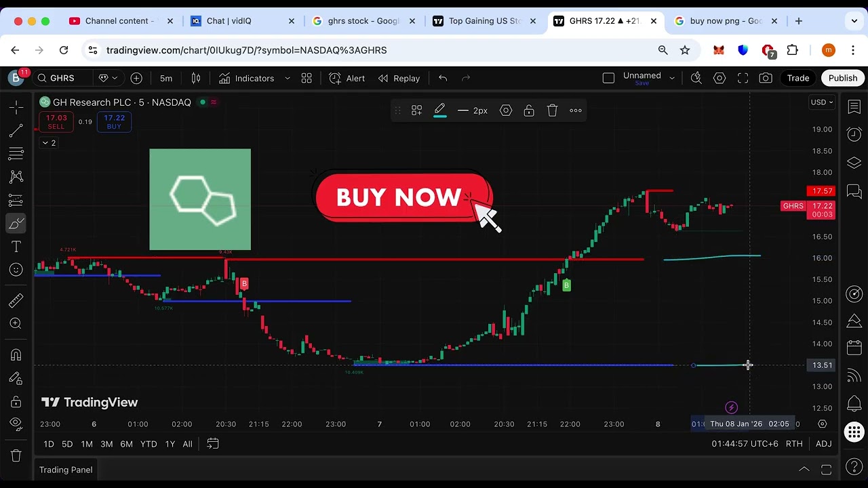Open templates icon in floating toolbar
The image size is (868, 488).
[416, 110]
